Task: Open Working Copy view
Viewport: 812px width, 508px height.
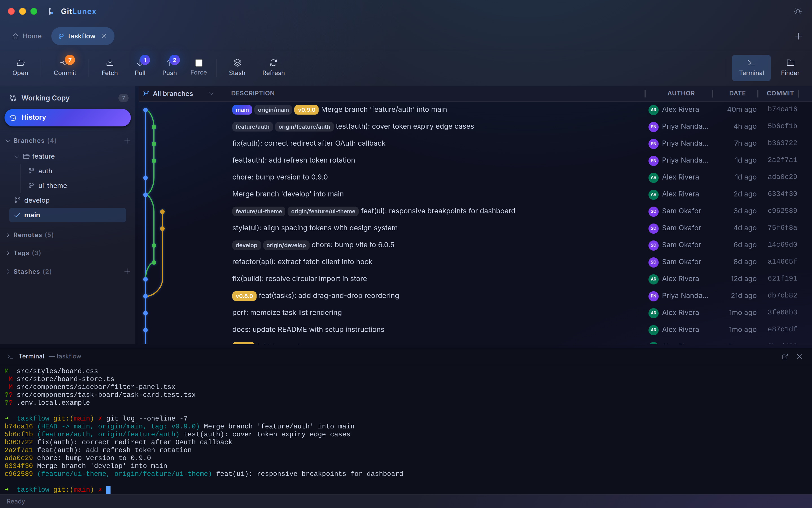Action: (68, 98)
